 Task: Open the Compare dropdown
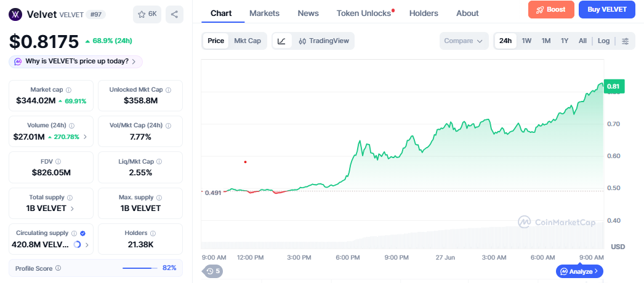pyautogui.click(x=464, y=41)
